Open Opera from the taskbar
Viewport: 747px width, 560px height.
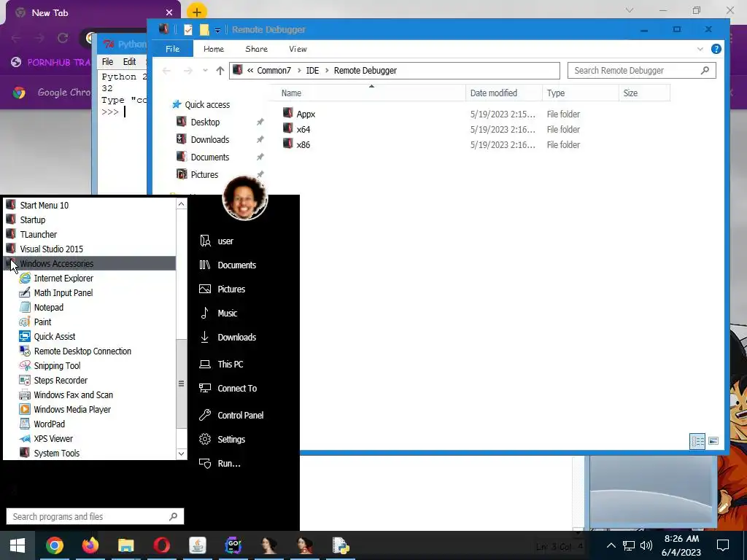[x=161, y=545]
